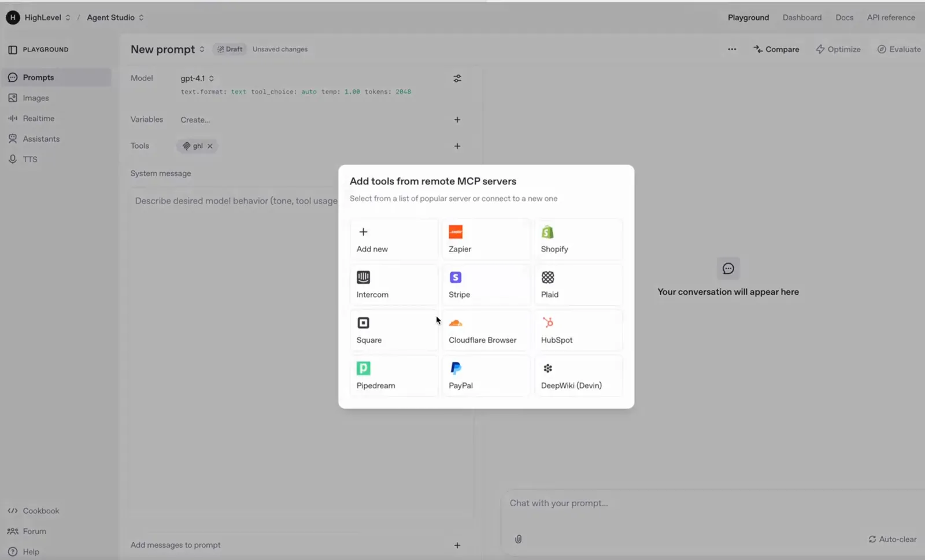
Task: Open the Forum link
Action: (x=27, y=532)
